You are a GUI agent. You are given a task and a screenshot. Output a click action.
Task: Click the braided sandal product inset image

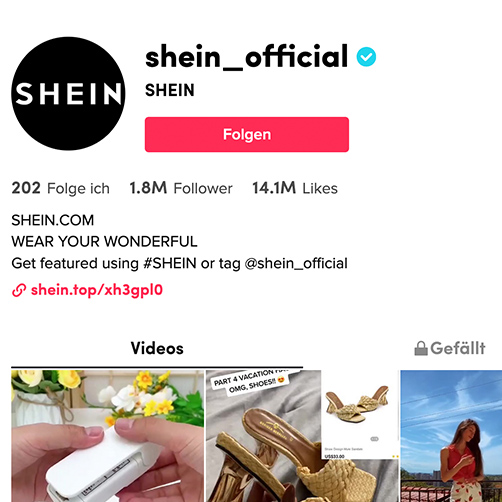(x=360, y=415)
